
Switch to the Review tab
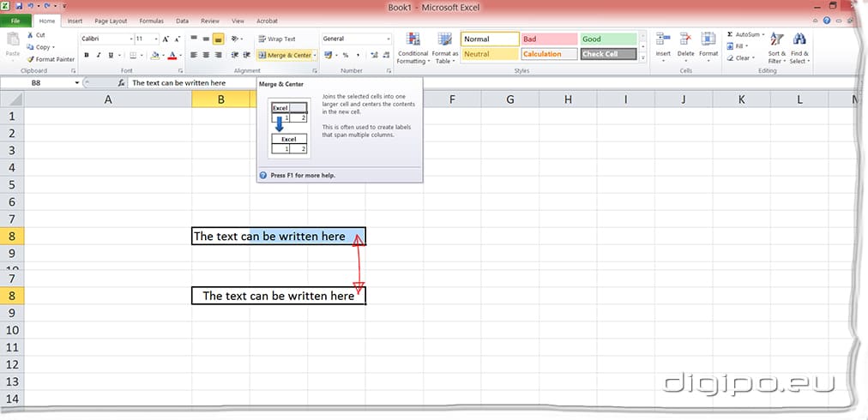pos(210,21)
